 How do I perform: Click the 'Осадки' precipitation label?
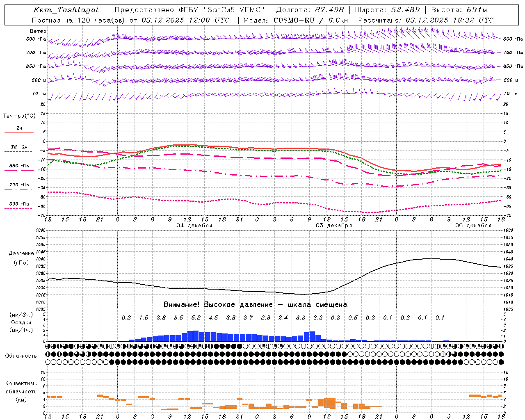[21, 322]
